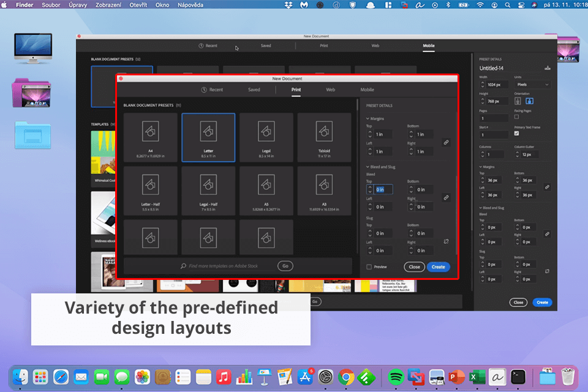Click Bleed Top stepper in front dialog
Viewport: 588px width, 392px height.
[x=370, y=189]
